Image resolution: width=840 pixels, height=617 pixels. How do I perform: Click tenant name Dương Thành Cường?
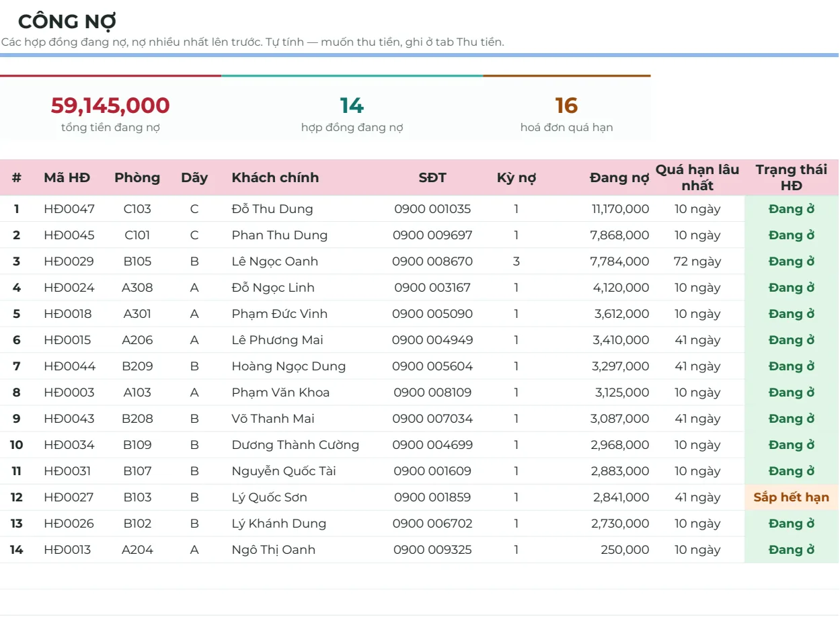tap(295, 445)
